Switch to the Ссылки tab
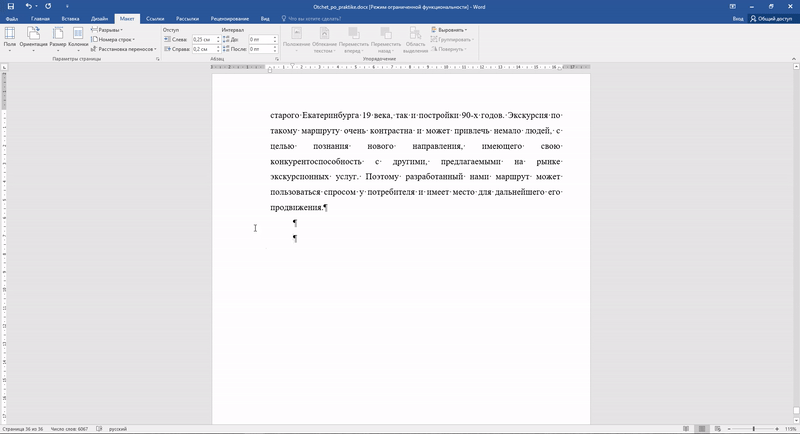The width and height of the screenshot is (800, 434). [155, 19]
